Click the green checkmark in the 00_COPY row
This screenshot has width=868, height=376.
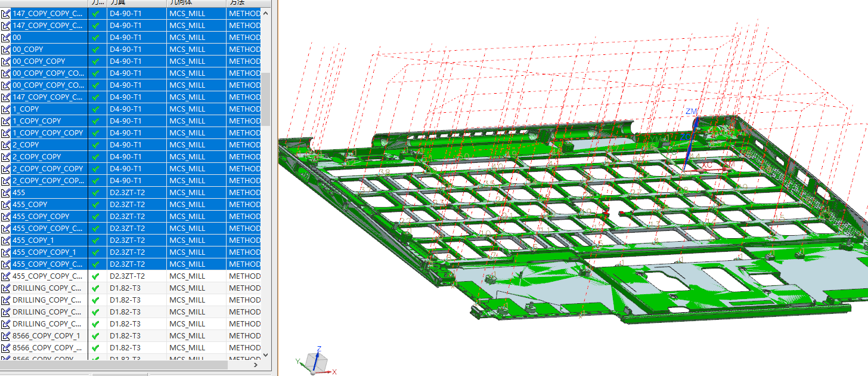(95, 50)
